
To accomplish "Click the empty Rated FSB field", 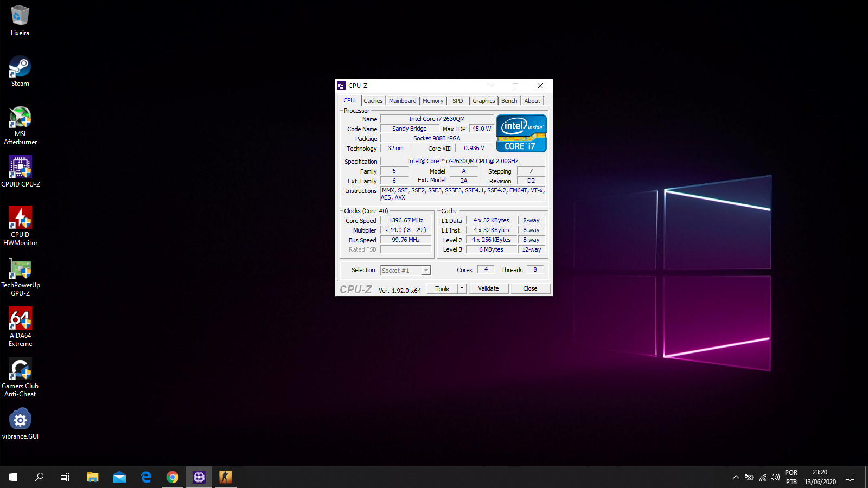I will point(406,249).
